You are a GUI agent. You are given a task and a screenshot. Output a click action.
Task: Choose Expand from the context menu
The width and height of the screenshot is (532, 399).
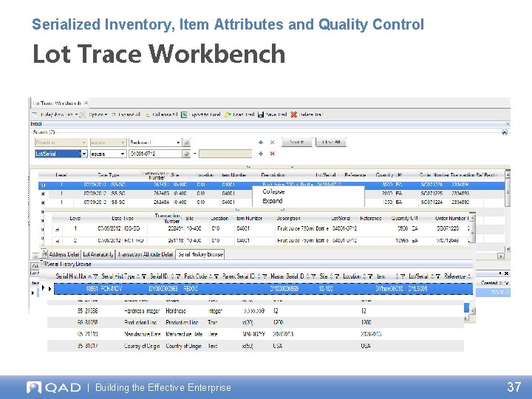point(273,201)
